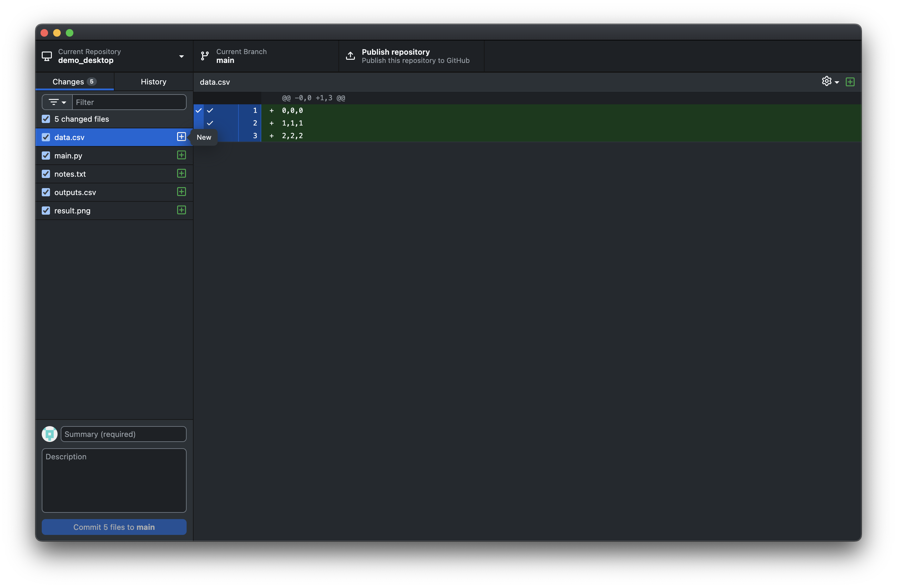
Task: Click the new-file status icon for main.py
Action: click(181, 155)
